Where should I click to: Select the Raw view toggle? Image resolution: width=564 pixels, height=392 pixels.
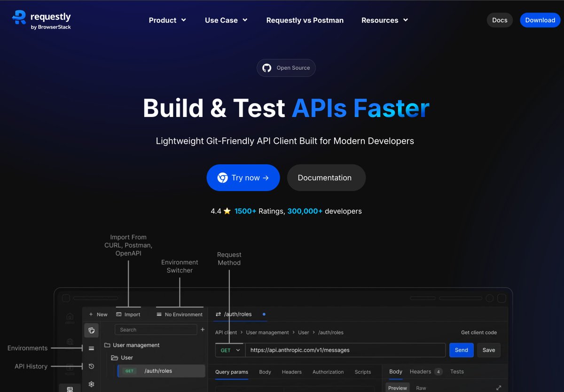point(421,388)
